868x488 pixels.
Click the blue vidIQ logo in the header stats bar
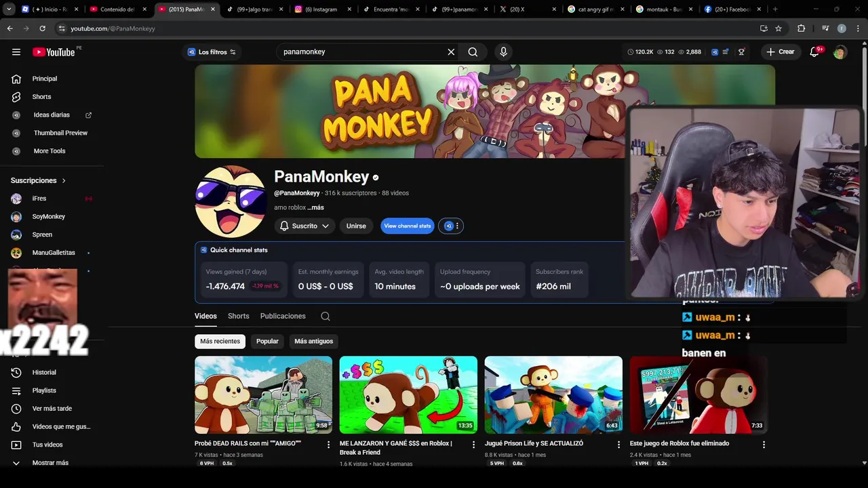[x=715, y=52]
